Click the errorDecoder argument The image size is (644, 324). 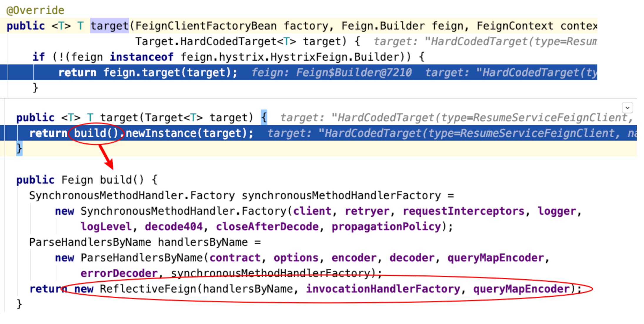coord(119,273)
